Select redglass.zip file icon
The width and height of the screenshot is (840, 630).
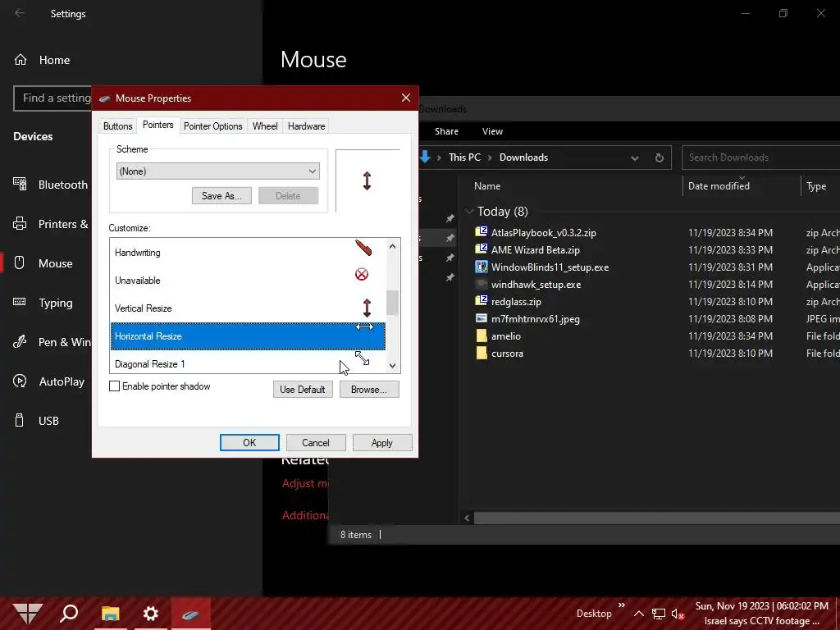point(482,301)
